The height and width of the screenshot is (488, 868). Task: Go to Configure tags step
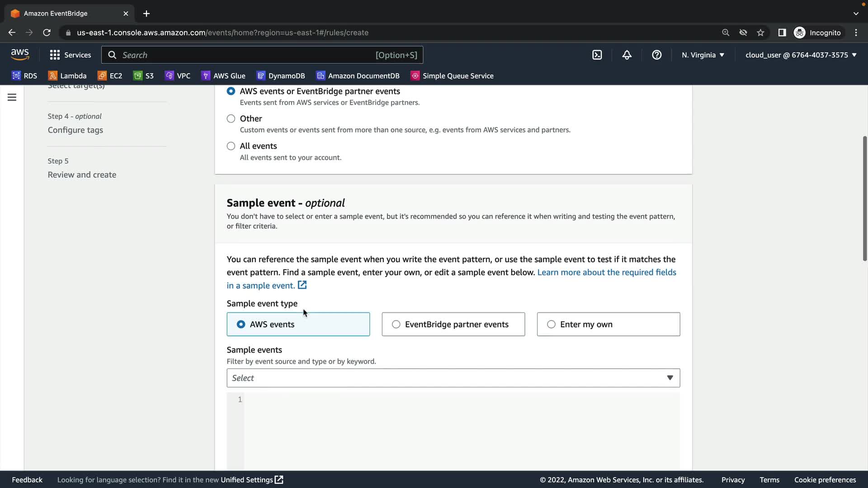click(x=75, y=130)
